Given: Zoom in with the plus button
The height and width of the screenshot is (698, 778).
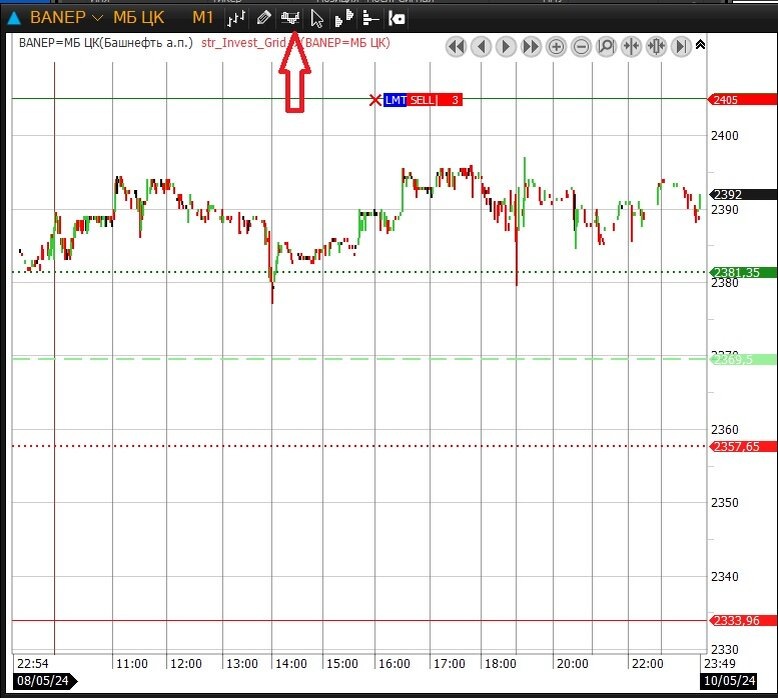Looking at the screenshot, I should click(x=556, y=47).
